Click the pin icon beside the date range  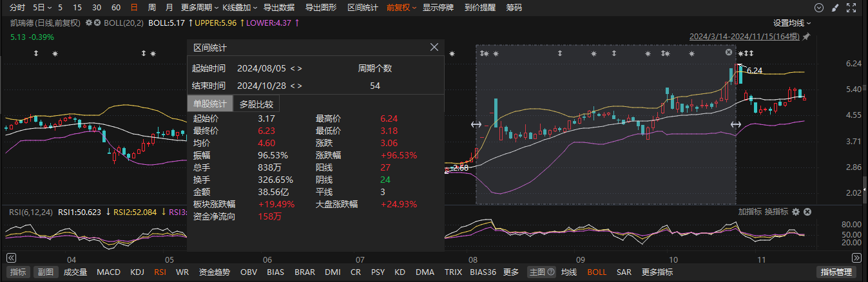click(806, 37)
